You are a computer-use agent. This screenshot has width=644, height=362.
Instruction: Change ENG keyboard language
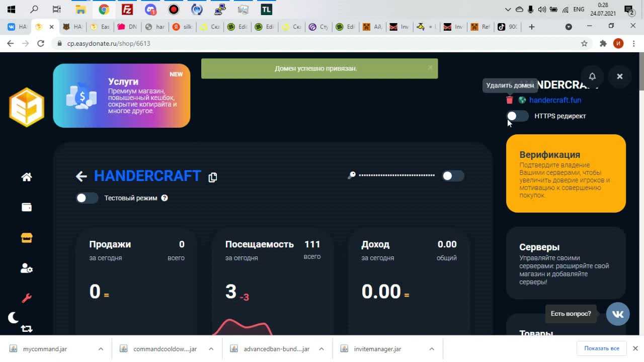[579, 9]
